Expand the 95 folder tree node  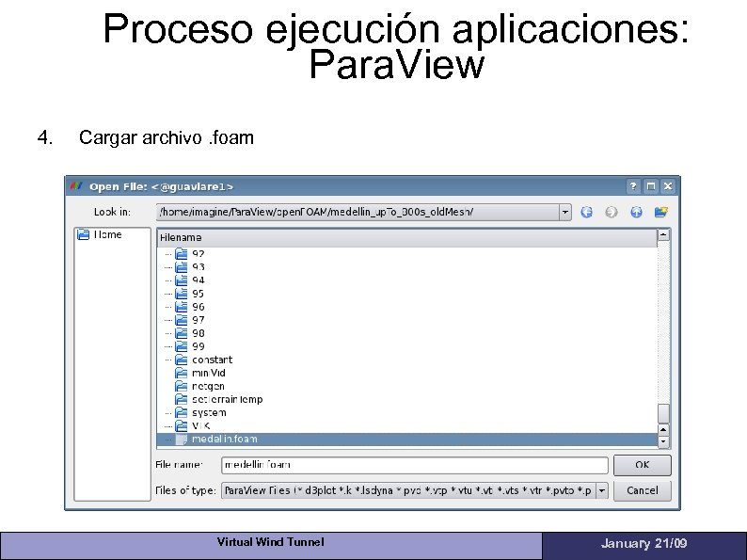168,294
